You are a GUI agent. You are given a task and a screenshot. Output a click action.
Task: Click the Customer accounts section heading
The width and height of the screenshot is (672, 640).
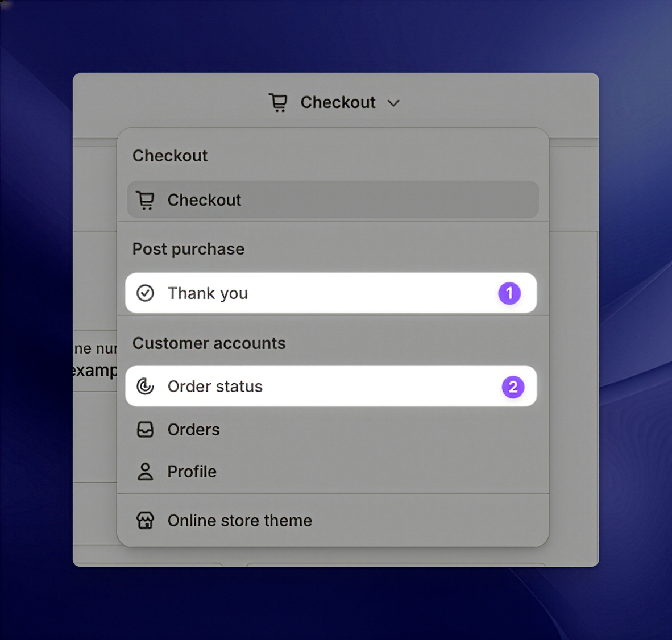(209, 343)
